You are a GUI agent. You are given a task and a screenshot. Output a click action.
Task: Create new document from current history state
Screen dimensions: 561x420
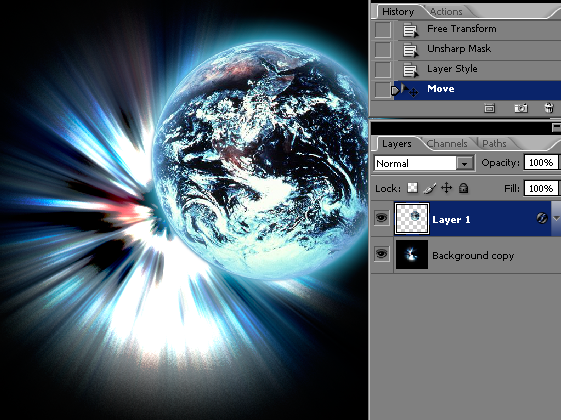[x=489, y=108]
